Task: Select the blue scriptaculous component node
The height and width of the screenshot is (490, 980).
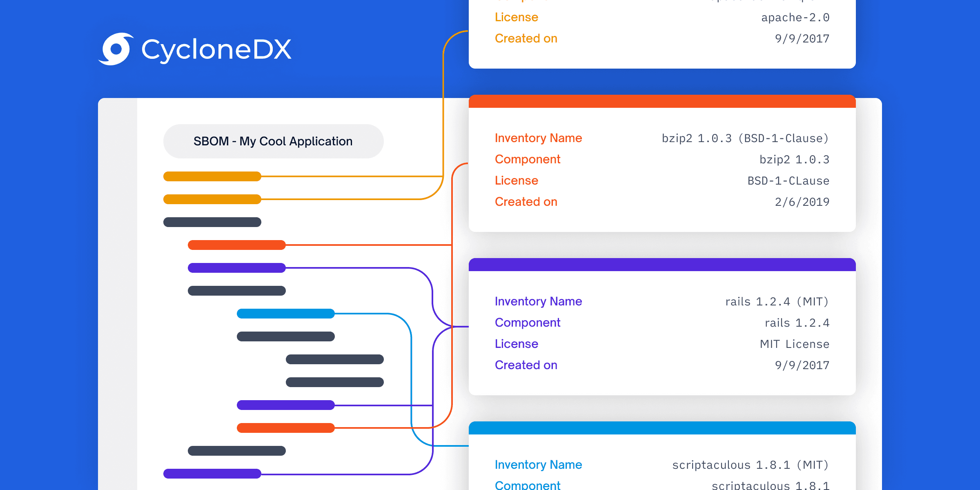Action: (x=285, y=313)
